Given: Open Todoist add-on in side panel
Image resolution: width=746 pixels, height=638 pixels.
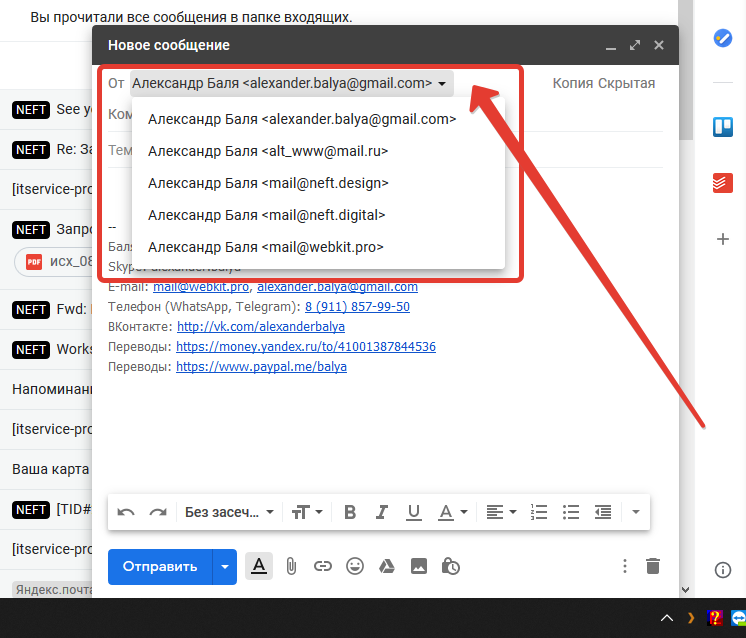Looking at the screenshot, I should click(722, 183).
